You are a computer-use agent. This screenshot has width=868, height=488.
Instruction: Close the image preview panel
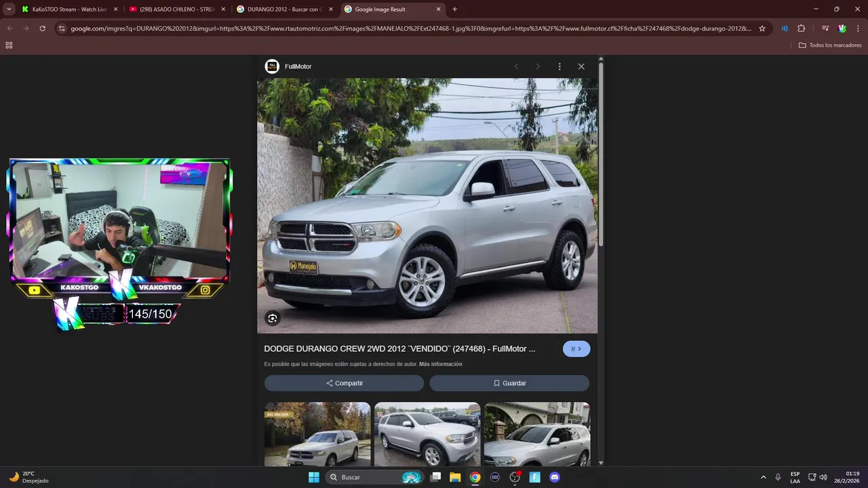click(581, 66)
